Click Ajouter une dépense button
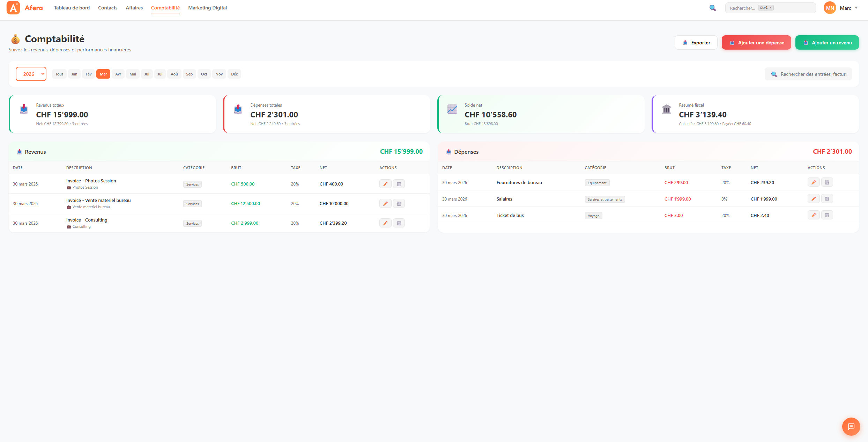 point(756,43)
